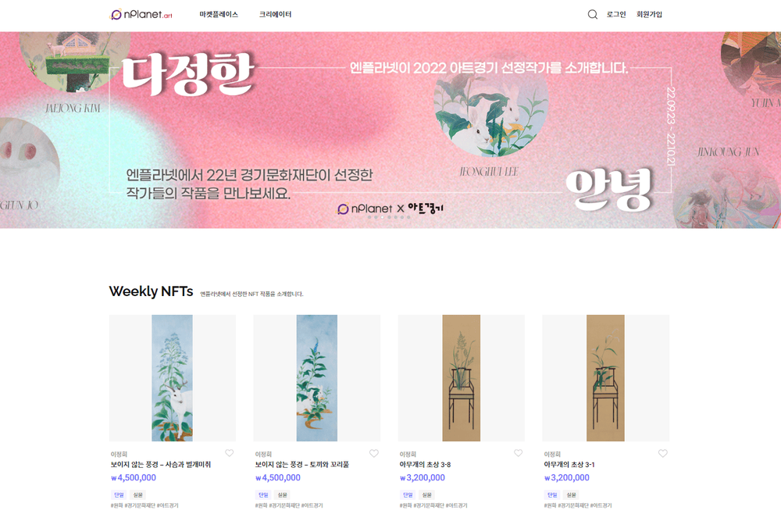This screenshot has width=781, height=532.
Task: Open the 아무개의 초상 3-1 title link
Action: point(569,464)
